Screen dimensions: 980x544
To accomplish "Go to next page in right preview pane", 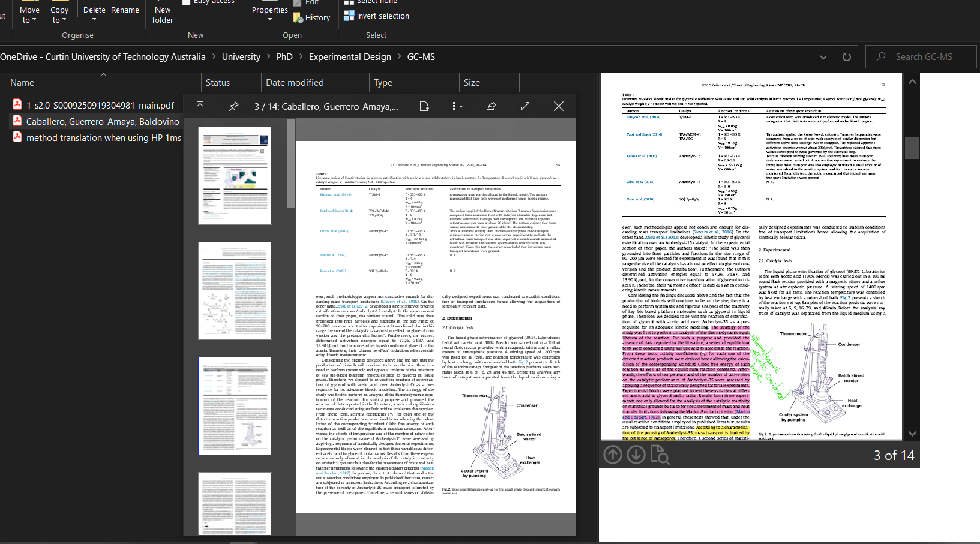I will coord(636,455).
